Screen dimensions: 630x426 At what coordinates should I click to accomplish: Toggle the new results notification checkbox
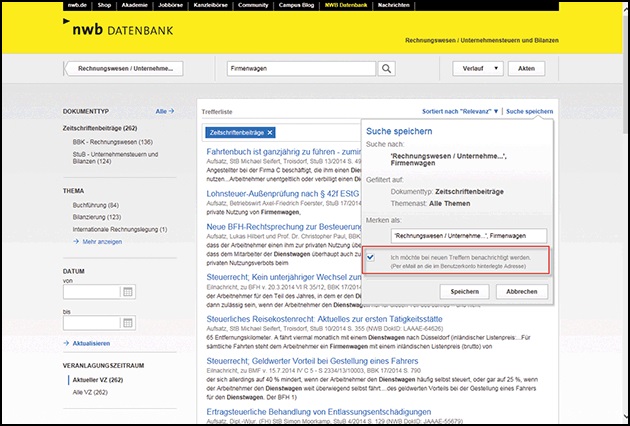[372, 258]
